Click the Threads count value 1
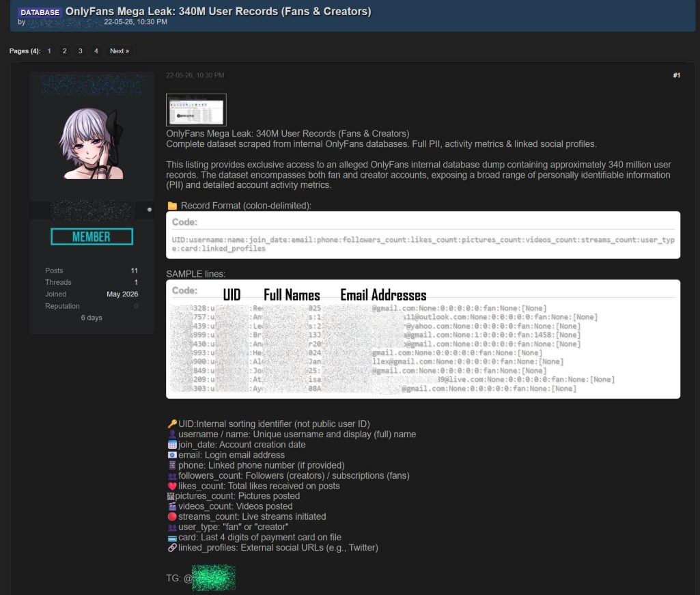 (x=136, y=282)
